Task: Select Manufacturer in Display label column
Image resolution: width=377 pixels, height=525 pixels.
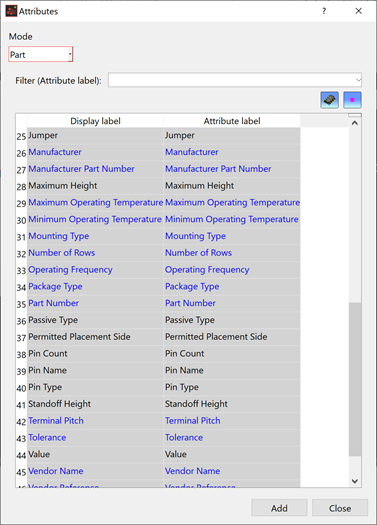Action: pos(95,152)
